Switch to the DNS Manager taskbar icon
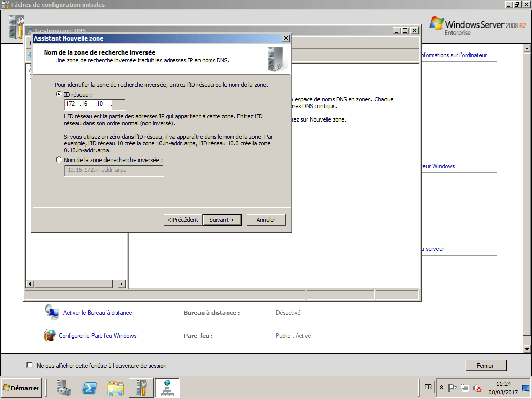 [x=167, y=388]
